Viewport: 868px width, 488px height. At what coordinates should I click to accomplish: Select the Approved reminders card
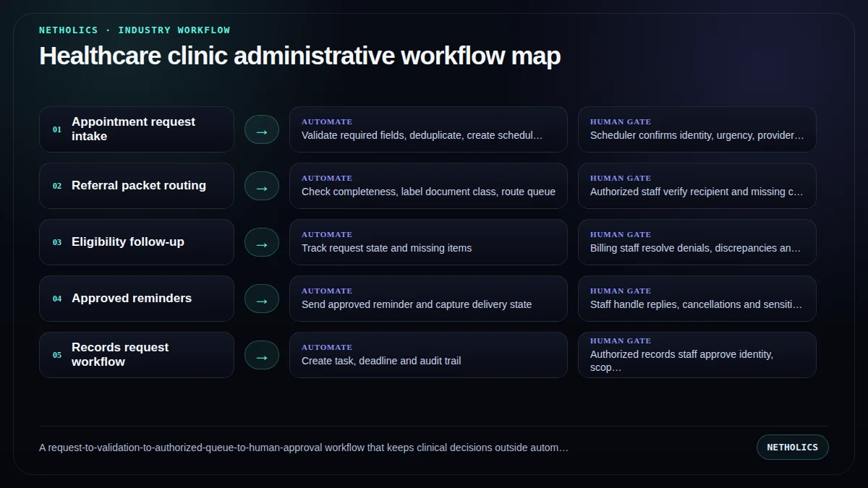137,299
